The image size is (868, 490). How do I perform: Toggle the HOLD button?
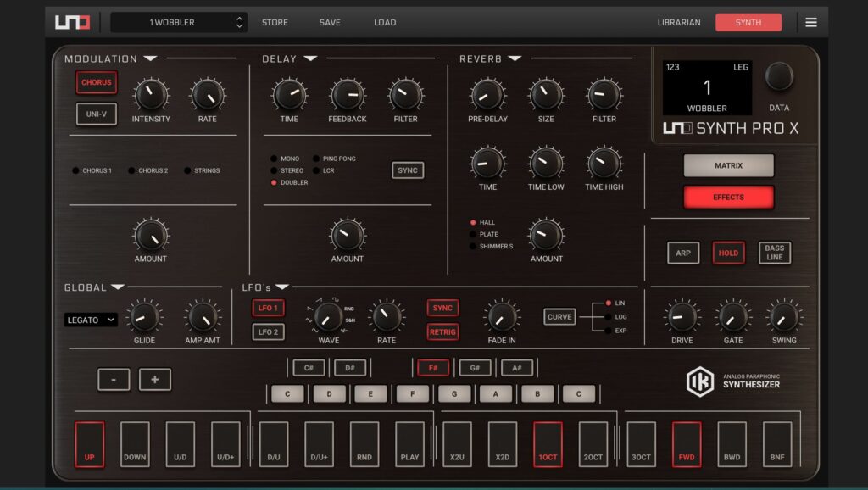pyautogui.click(x=728, y=253)
